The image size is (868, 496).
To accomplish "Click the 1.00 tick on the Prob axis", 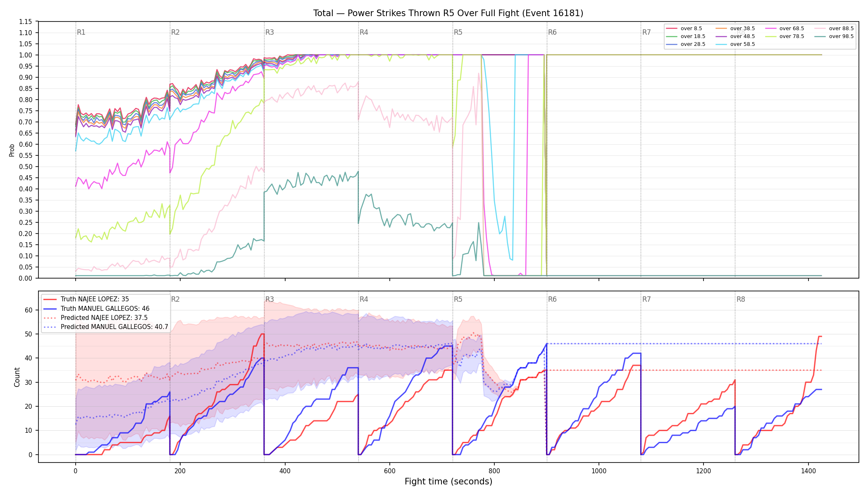I will pos(26,55).
